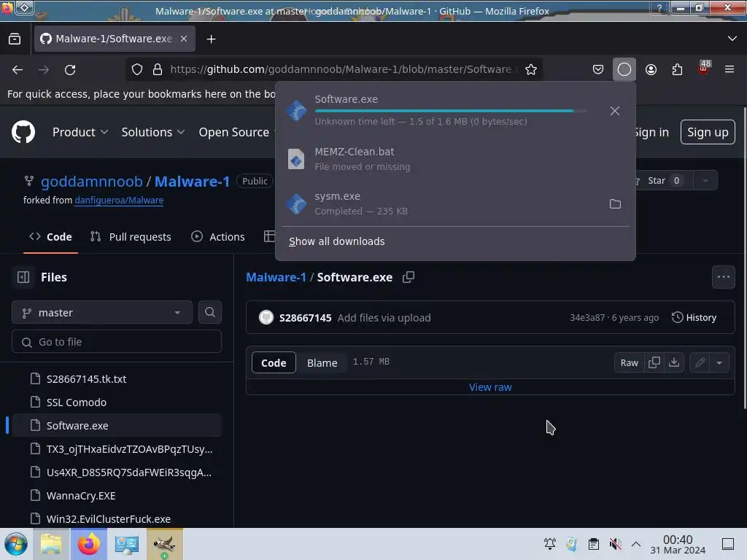
Task: Click the uBlock extension icon showing 48
Action: 703,68
